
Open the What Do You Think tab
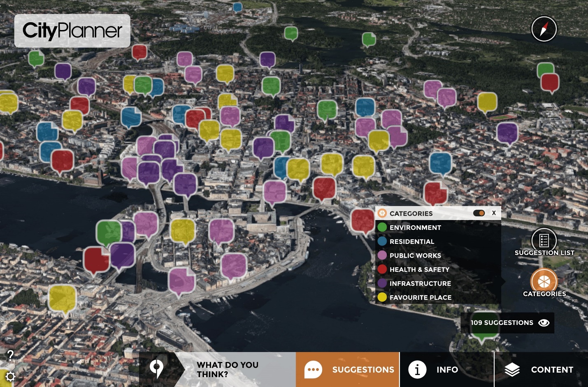(228, 369)
